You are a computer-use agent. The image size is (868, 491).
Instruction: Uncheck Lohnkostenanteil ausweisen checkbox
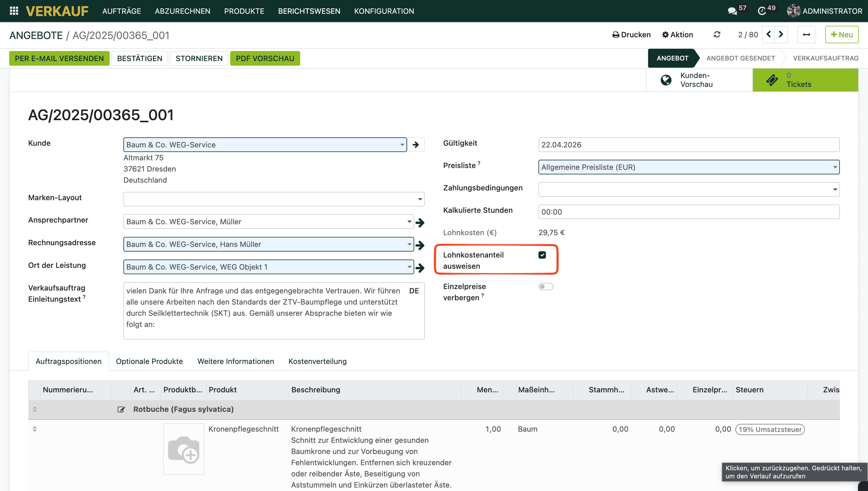(542, 255)
